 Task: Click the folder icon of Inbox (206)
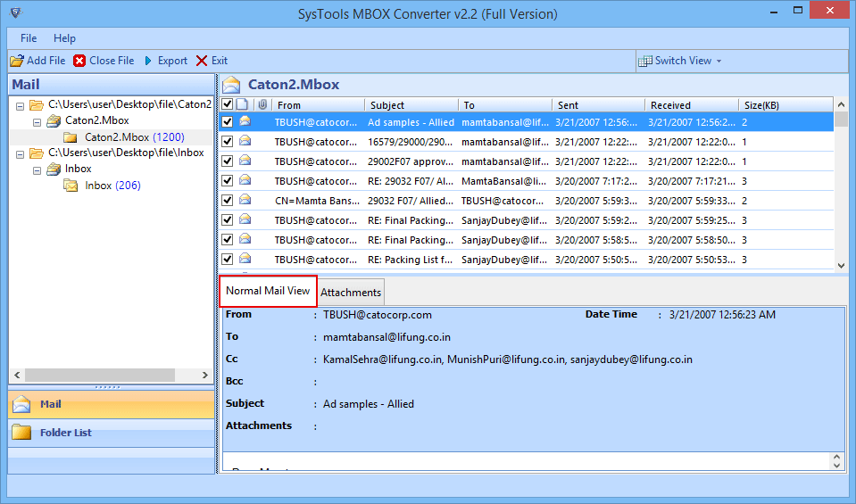[71, 186]
